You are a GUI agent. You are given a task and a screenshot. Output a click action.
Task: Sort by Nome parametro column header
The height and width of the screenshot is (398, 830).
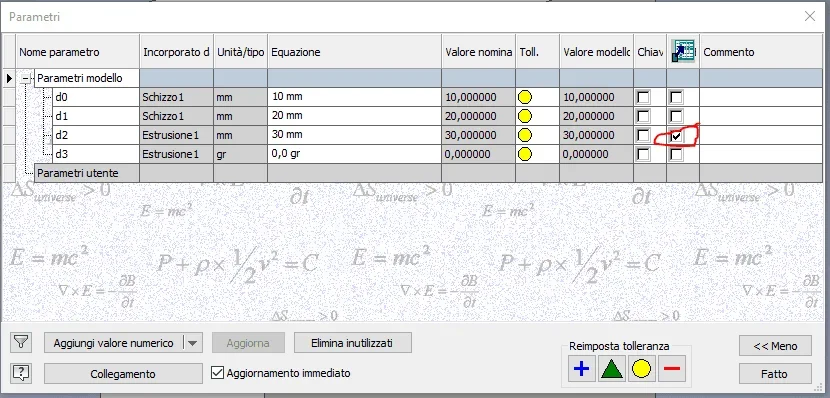77,51
